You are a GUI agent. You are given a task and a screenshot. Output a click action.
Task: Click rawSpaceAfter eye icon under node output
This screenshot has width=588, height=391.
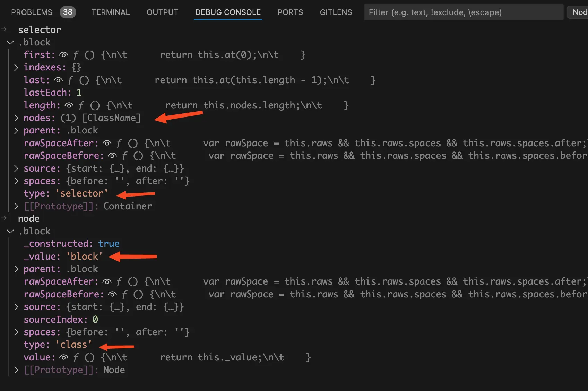click(x=107, y=281)
